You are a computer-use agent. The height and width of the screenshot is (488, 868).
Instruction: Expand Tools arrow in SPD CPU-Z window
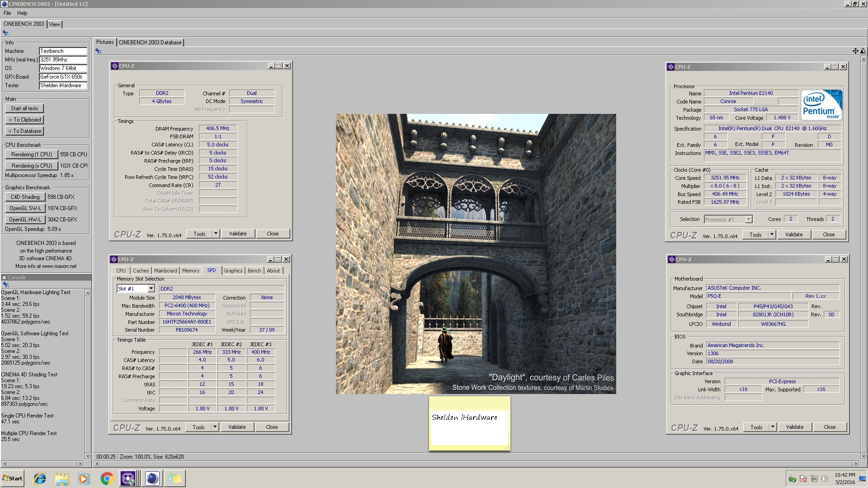point(215,427)
